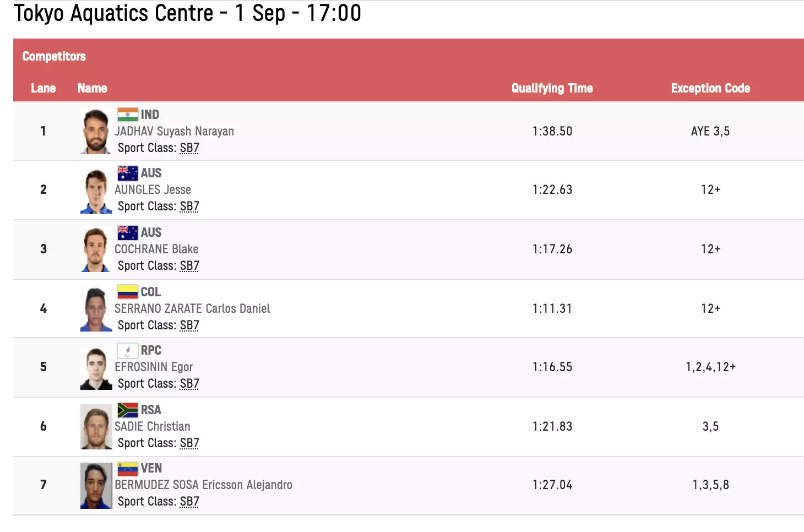Viewport: 804px width, 532px height.
Task: Click SB7 sport class for lane 7
Action: [x=189, y=502]
